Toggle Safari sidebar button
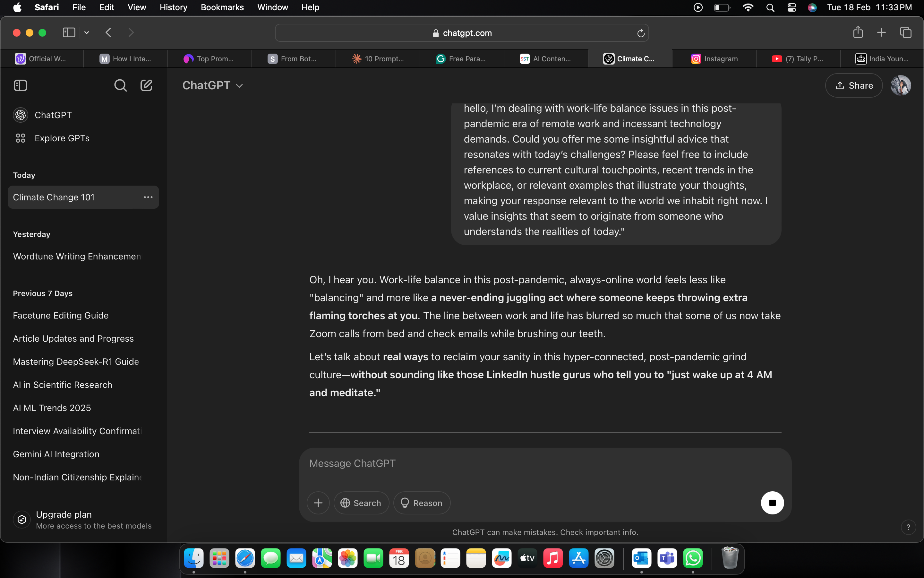Screen dimensions: 924x578 coord(69,32)
